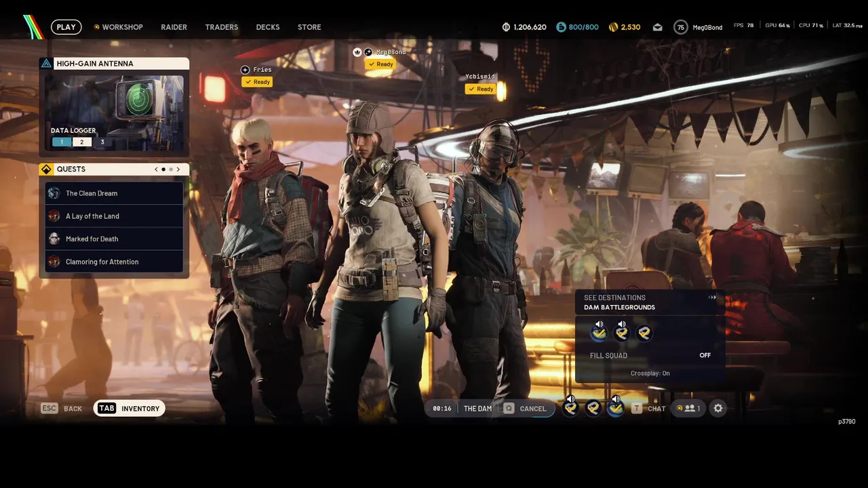Mute first squad member's voice in panel
The height and width of the screenshot is (488, 868).
click(x=599, y=325)
